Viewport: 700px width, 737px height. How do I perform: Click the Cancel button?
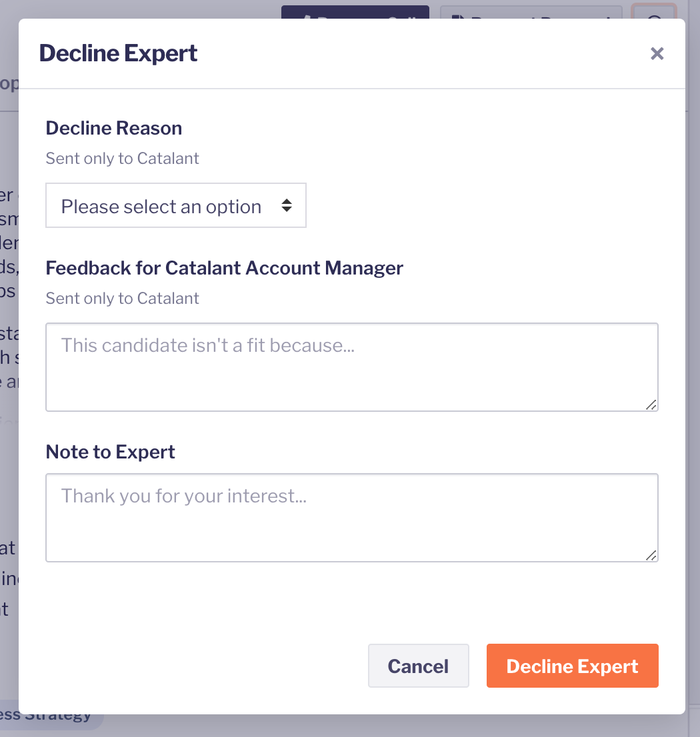click(419, 666)
